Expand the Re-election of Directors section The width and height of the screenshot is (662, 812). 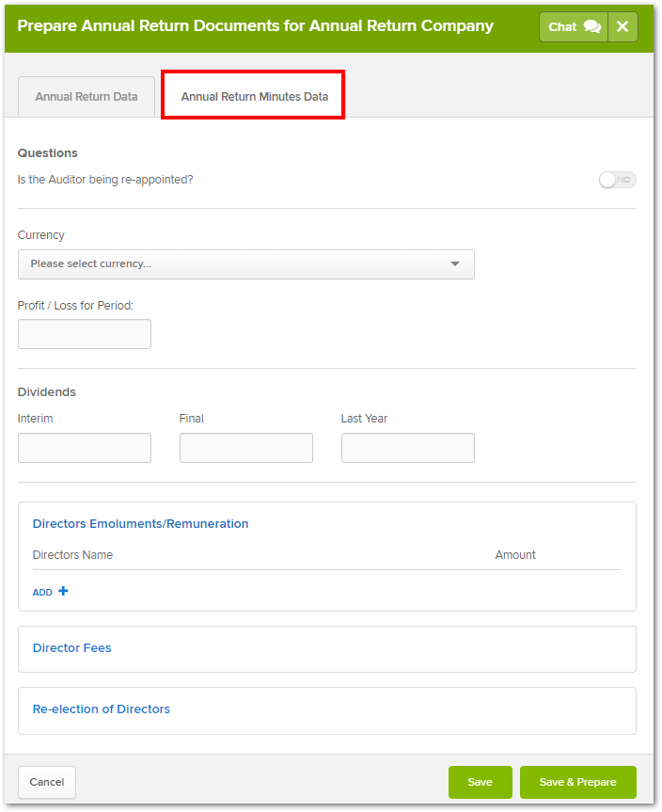(102, 709)
